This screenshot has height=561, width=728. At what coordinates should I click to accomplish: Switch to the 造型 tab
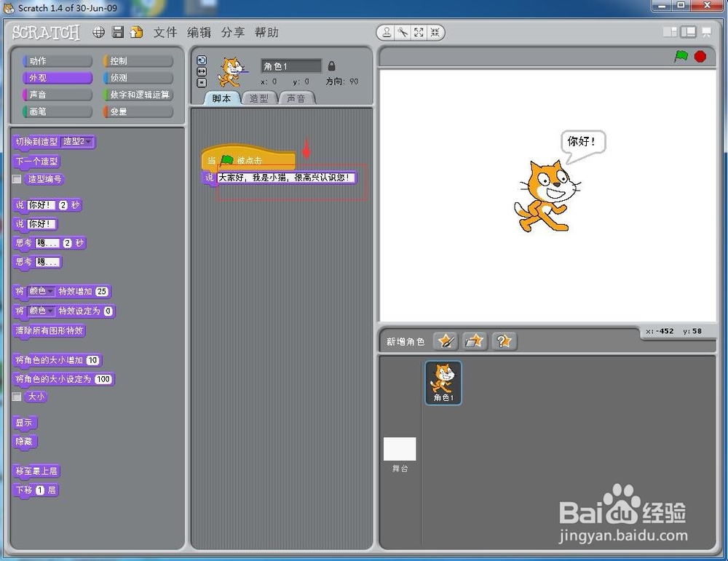coord(259,98)
